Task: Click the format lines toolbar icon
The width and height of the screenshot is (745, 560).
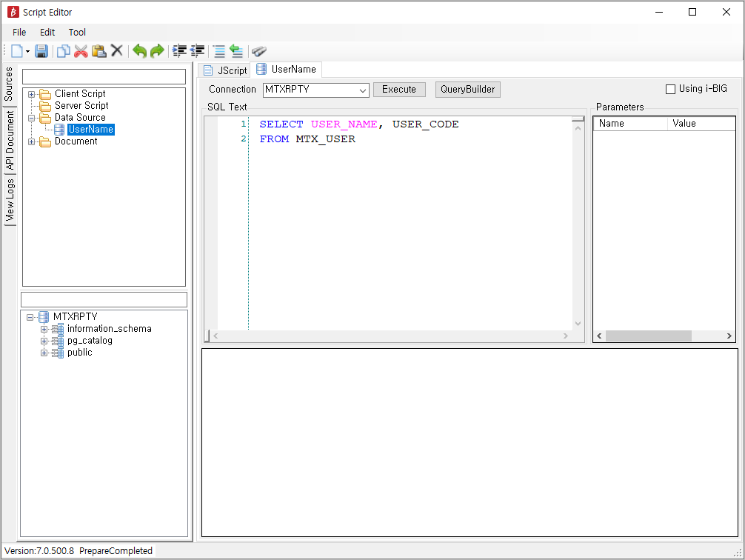Action: coord(219,51)
